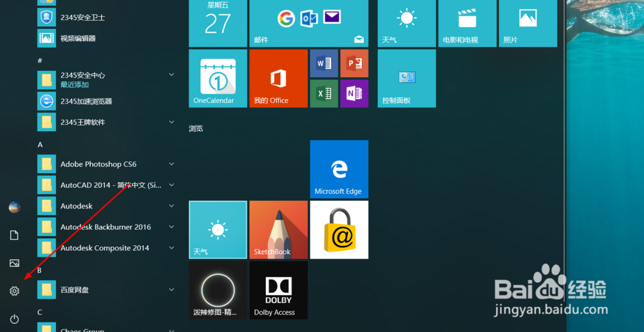
Task: Open the Word tile
Action: [x=324, y=63]
